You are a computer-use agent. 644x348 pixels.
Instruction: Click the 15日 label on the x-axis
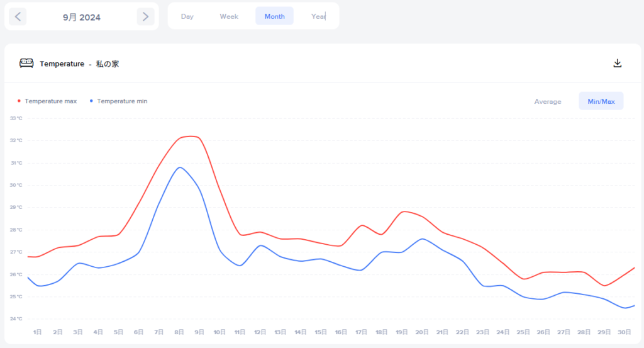[x=321, y=332]
